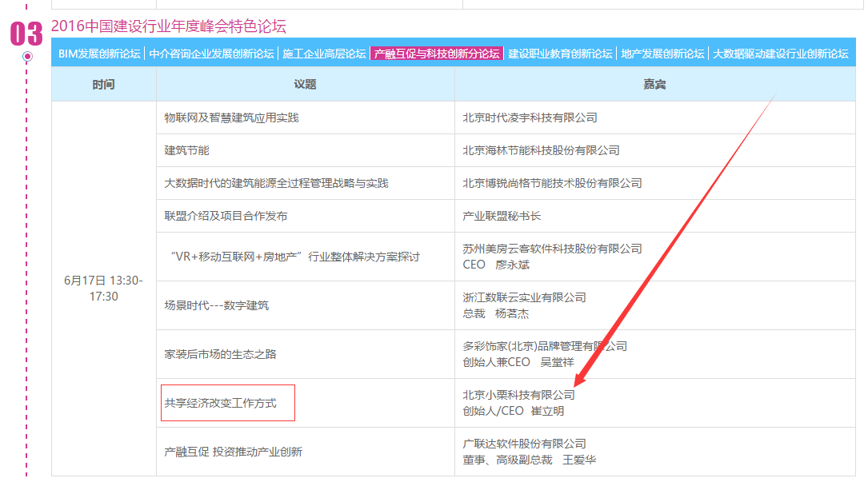Select the 物联网及智慧建筑应用实践 topic
Viewport: 868px width, 490px height.
(x=231, y=118)
